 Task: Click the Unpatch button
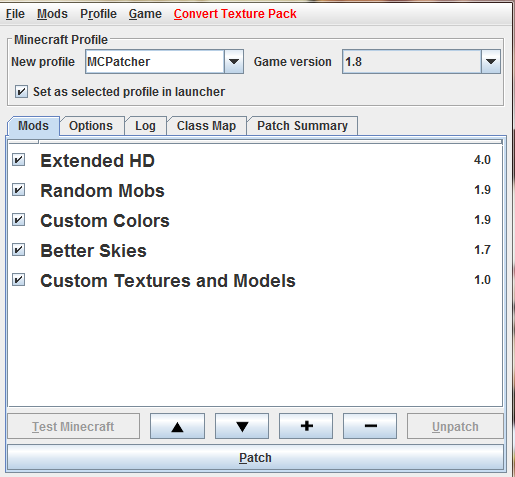click(x=455, y=426)
